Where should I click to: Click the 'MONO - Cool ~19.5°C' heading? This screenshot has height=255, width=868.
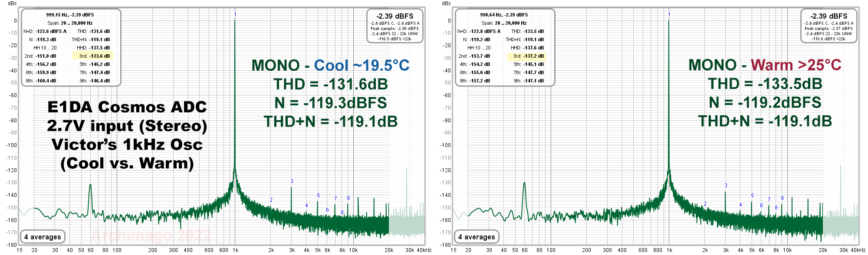331,65
